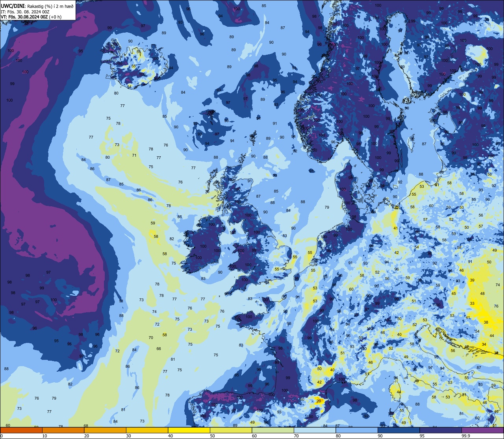Click the 10–20% orange legend swatch

63,430
